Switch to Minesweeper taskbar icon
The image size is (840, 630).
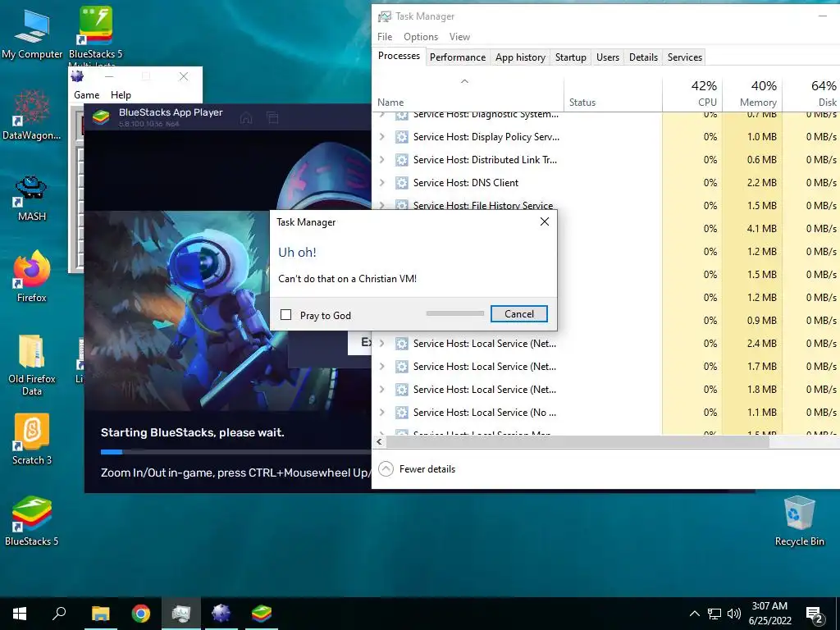[x=221, y=614]
